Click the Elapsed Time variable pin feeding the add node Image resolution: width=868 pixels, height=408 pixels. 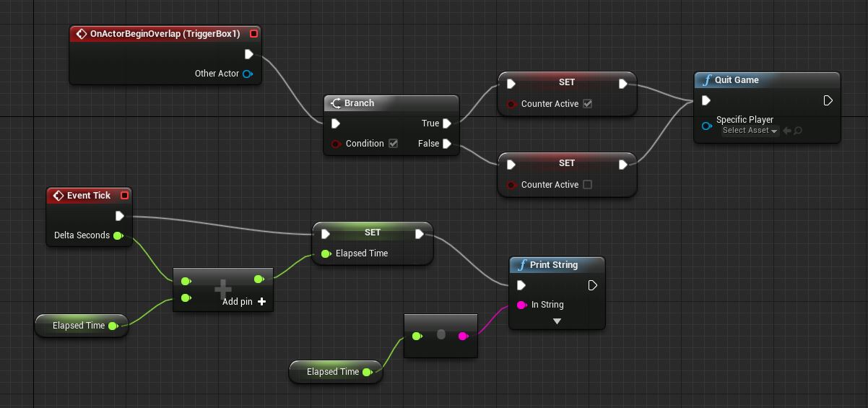(x=113, y=326)
